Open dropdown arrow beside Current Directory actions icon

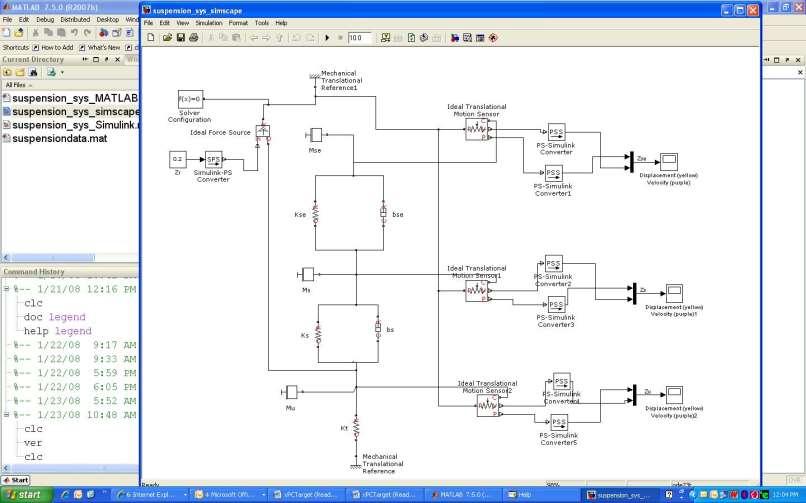tap(63, 72)
